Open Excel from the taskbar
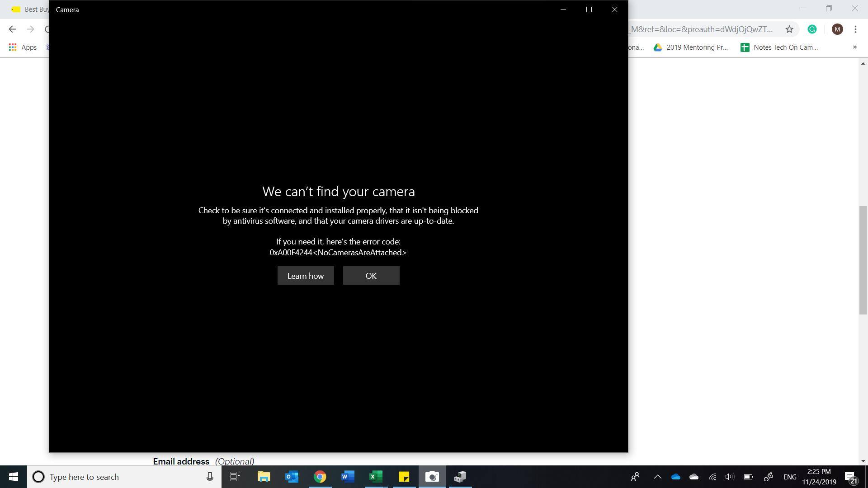868x488 pixels. point(376,477)
